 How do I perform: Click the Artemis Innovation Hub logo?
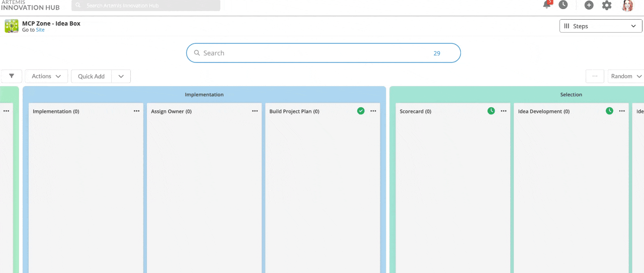[30, 5]
